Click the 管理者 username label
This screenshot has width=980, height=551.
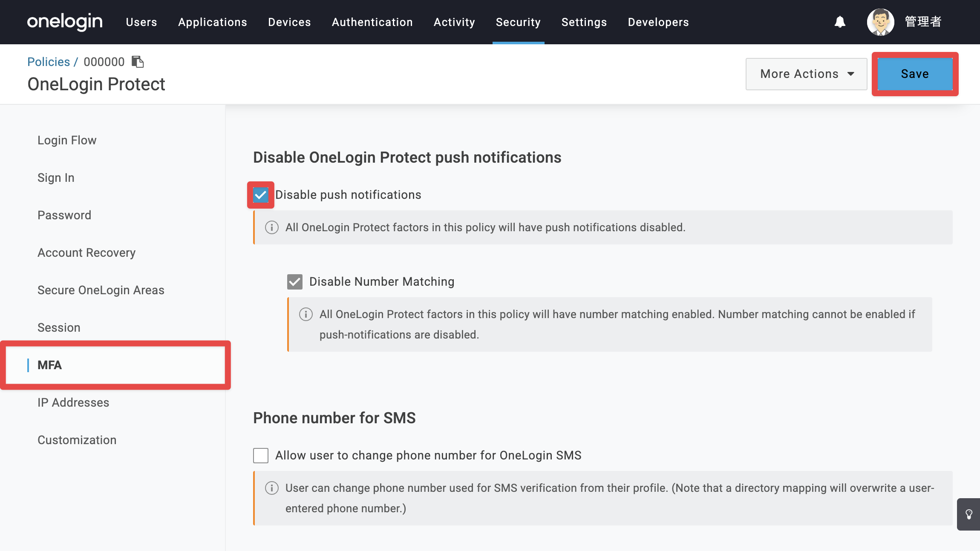[x=923, y=22]
